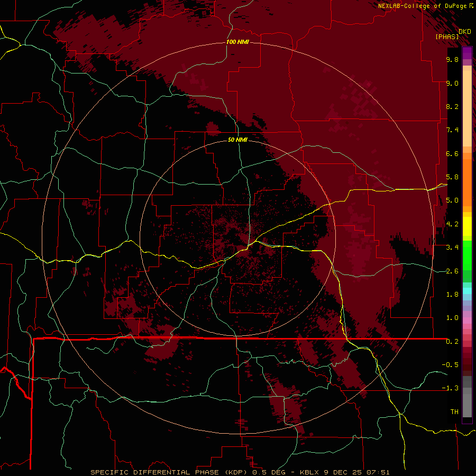Screen dimensions: 476x476
Task: Click the 1.0 scale value
Action: (452, 318)
